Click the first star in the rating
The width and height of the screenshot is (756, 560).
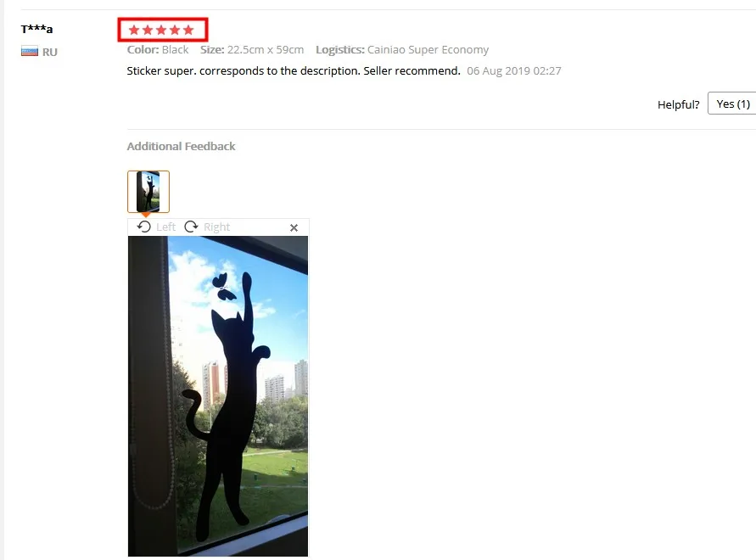[134, 30]
